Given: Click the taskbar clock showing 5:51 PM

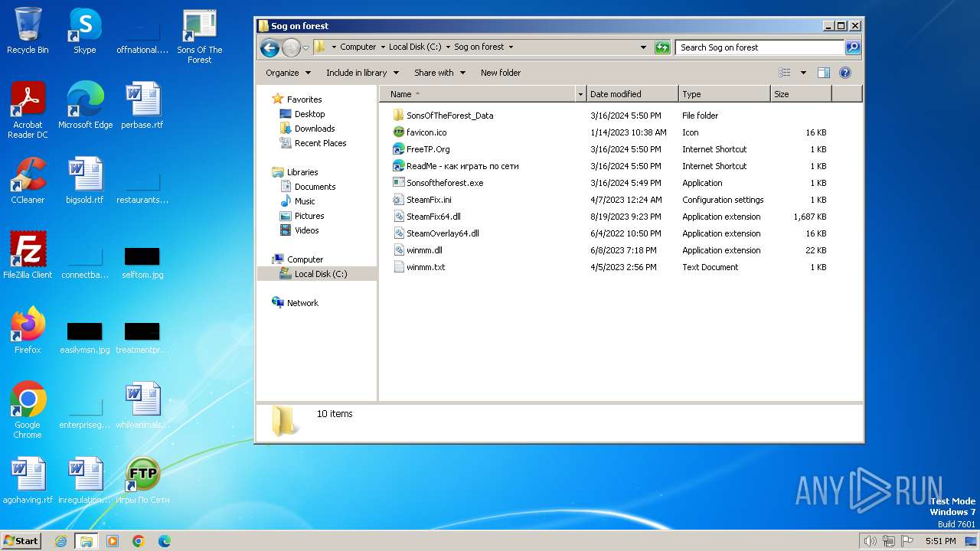Looking at the screenshot, I should 940,541.
